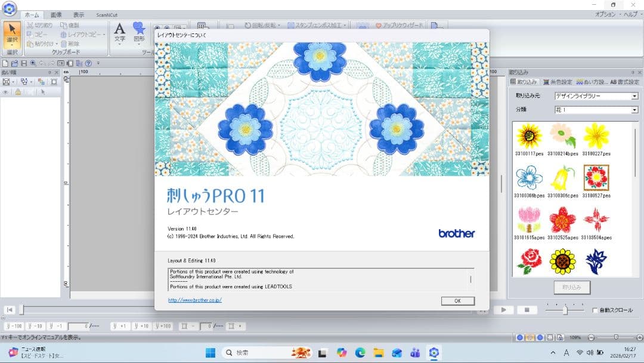Expand スタンプ/エンボス加工 dropdown
The height and width of the screenshot is (363, 644).
[x=345, y=26]
